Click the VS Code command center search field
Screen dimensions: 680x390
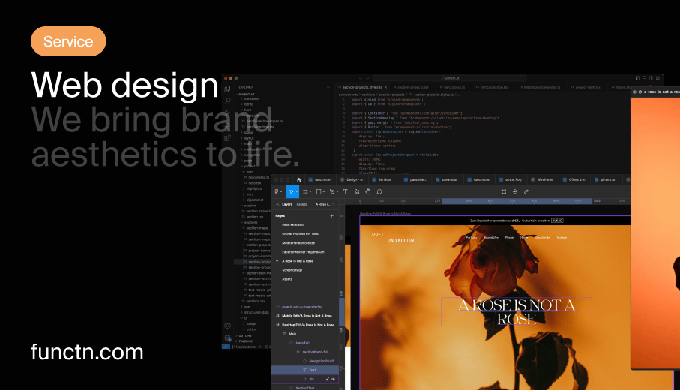pyautogui.click(x=449, y=78)
